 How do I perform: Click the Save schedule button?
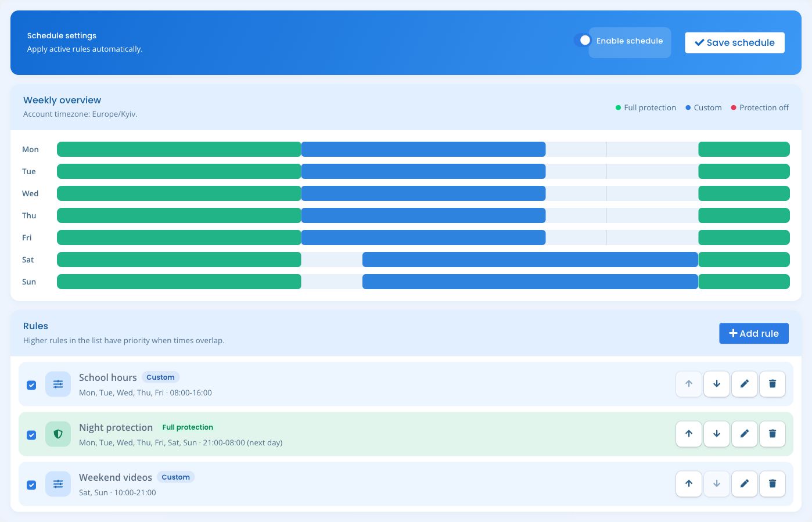coord(735,42)
